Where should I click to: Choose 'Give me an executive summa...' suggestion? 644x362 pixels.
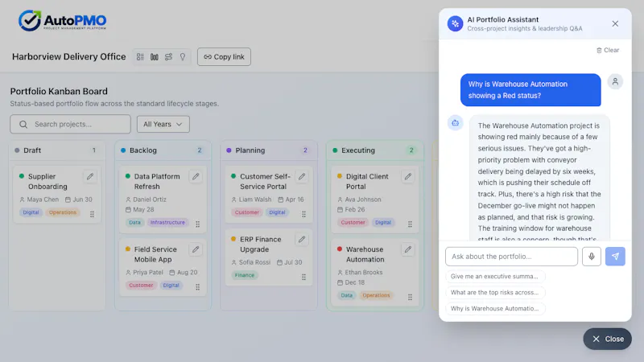pyautogui.click(x=495, y=276)
